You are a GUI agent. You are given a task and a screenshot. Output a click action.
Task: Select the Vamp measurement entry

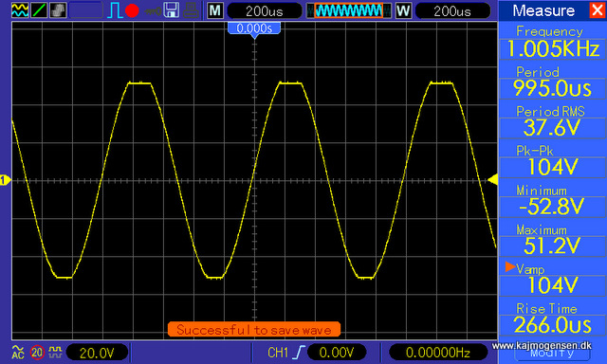(552, 278)
